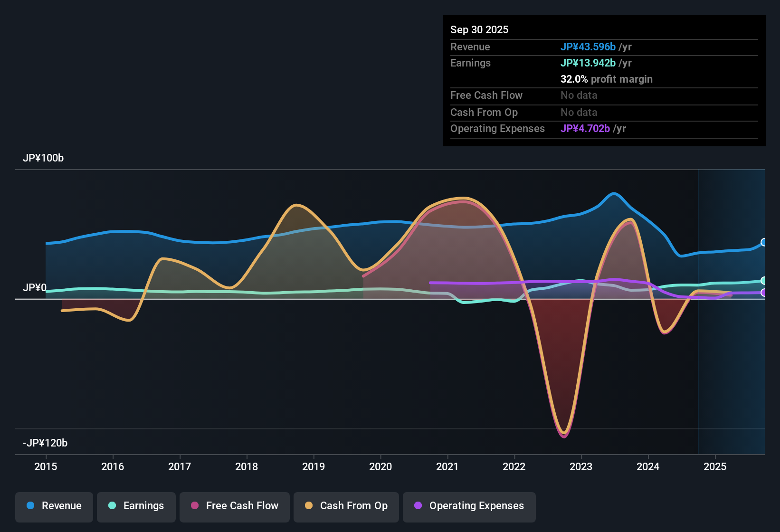Click the JP¥4.702b operating expenses value

tap(585, 129)
